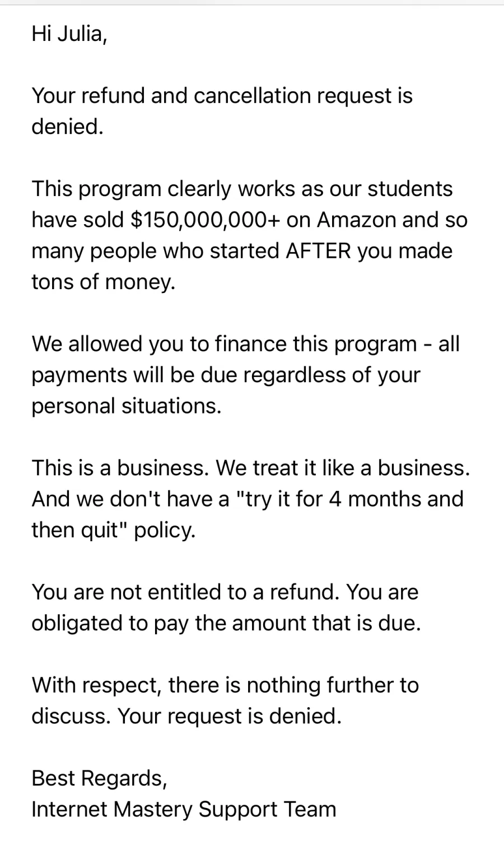The width and height of the screenshot is (504, 864).
Task: Click the phrase "personal situations."
Action: click(x=127, y=406)
